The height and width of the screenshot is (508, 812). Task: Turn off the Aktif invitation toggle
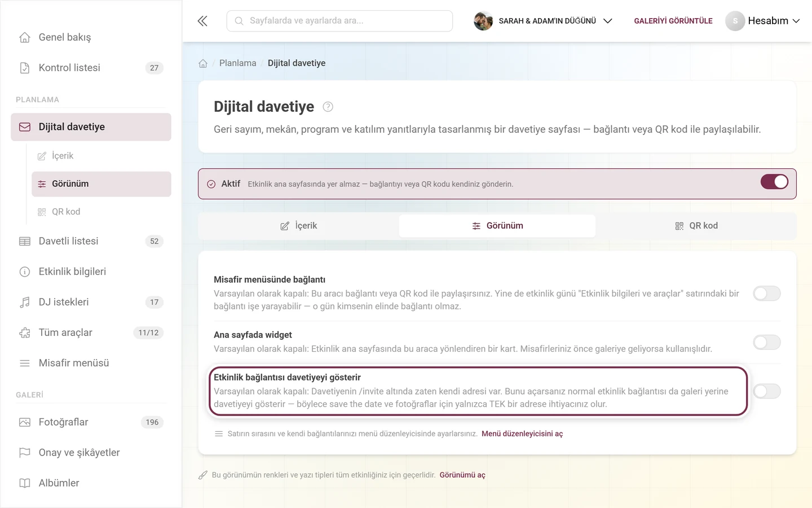pyautogui.click(x=774, y=182)
